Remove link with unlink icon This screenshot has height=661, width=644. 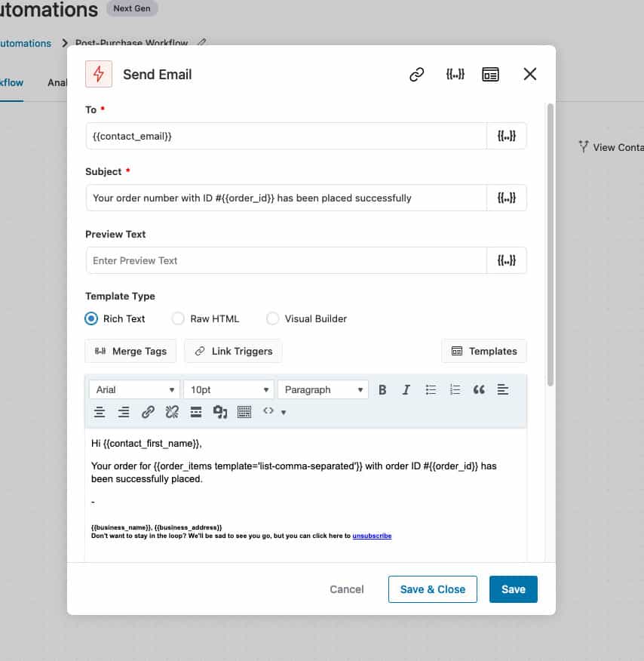point(172,412)
